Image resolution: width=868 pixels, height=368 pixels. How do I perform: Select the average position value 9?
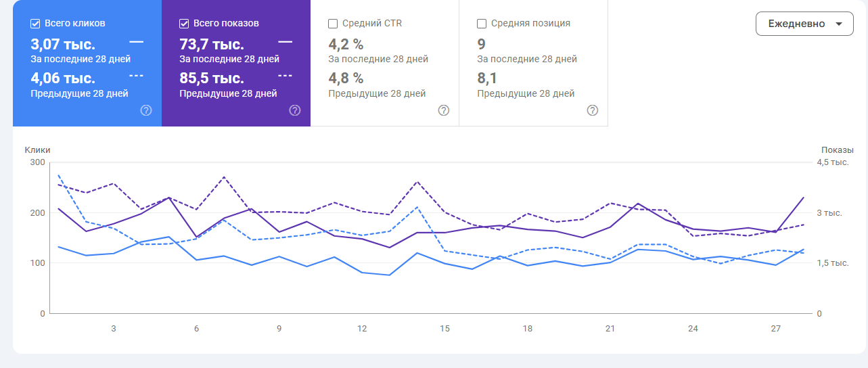pyautogui.click(x=482, y=45)
